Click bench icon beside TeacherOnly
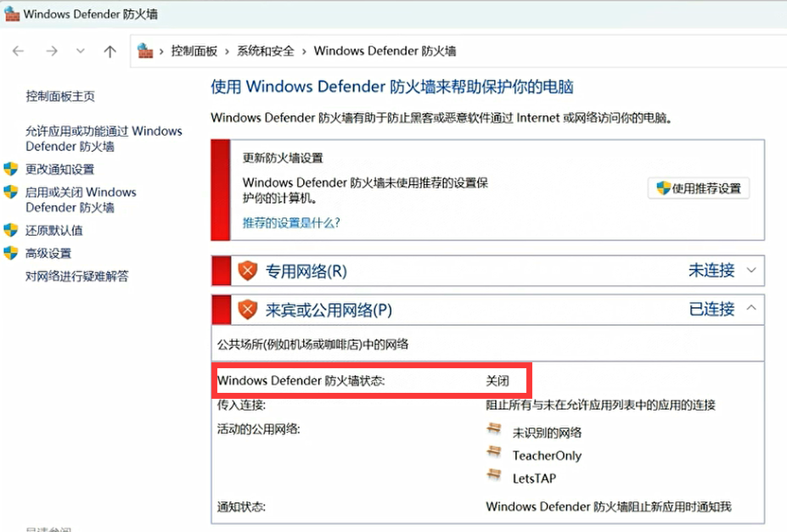Viewport: 787px width, 532px height. (x=494, y=451)
